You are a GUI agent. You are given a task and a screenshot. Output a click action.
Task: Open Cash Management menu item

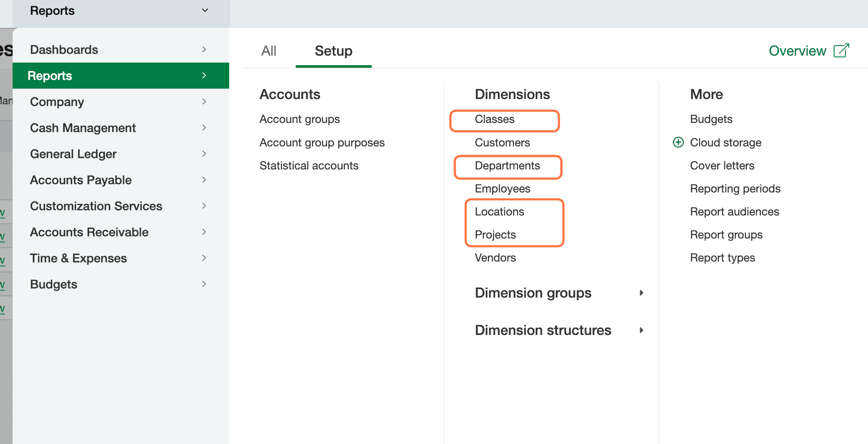pyautogui.click(x=121, y=128)
